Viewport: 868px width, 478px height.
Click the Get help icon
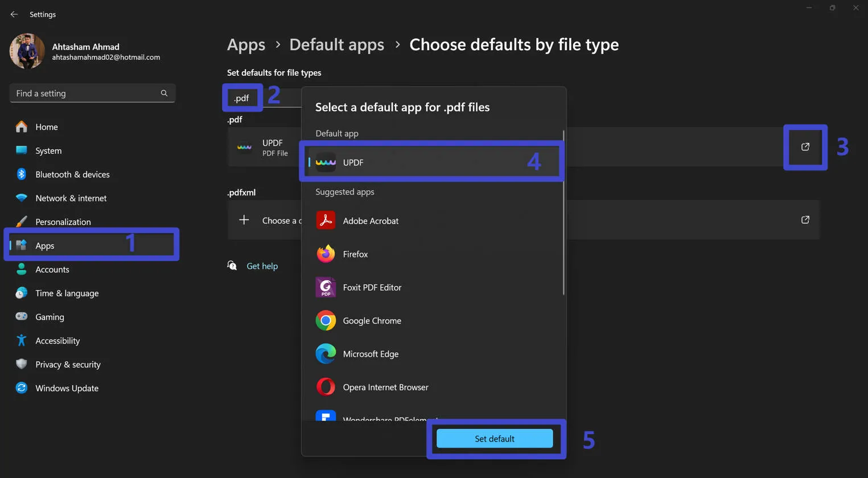click(x=232, y=265)
